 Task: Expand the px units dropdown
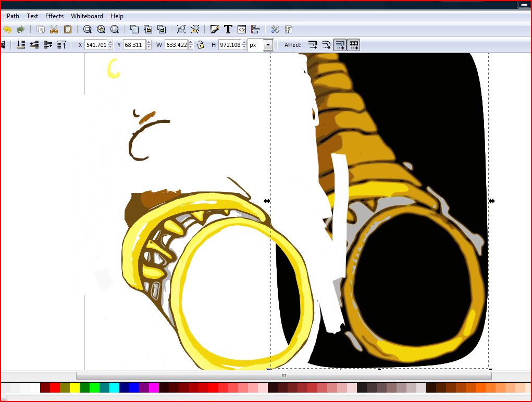pos(268,45)
